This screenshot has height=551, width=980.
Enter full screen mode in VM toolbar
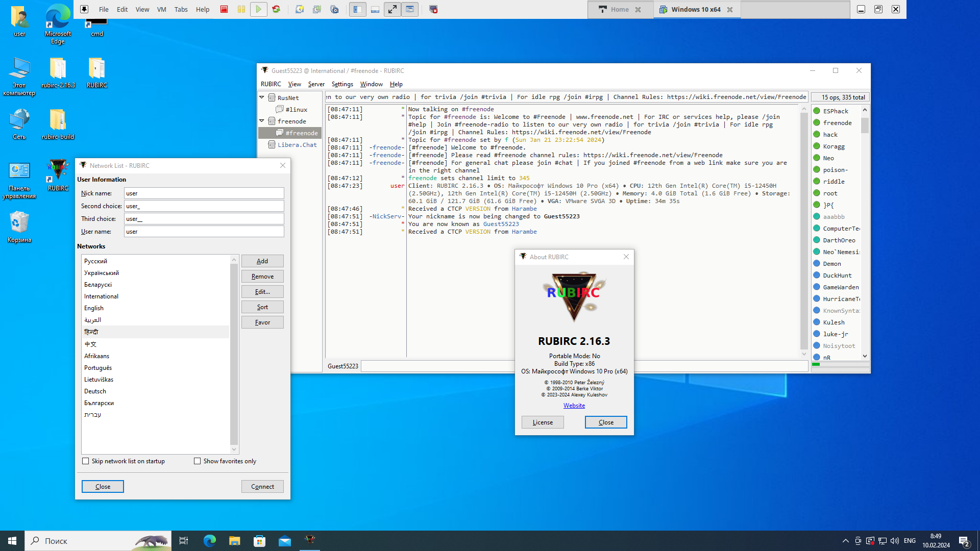click(392, 9)
